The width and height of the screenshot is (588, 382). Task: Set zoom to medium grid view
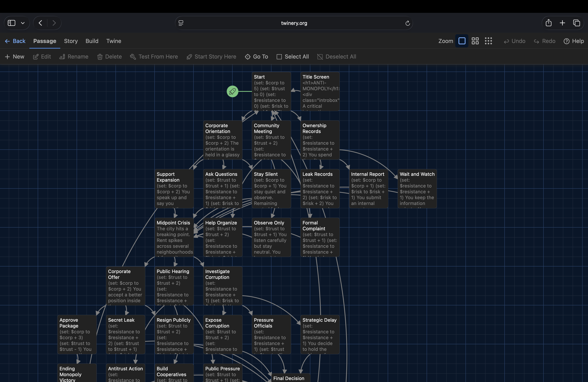tap(475, 41)
